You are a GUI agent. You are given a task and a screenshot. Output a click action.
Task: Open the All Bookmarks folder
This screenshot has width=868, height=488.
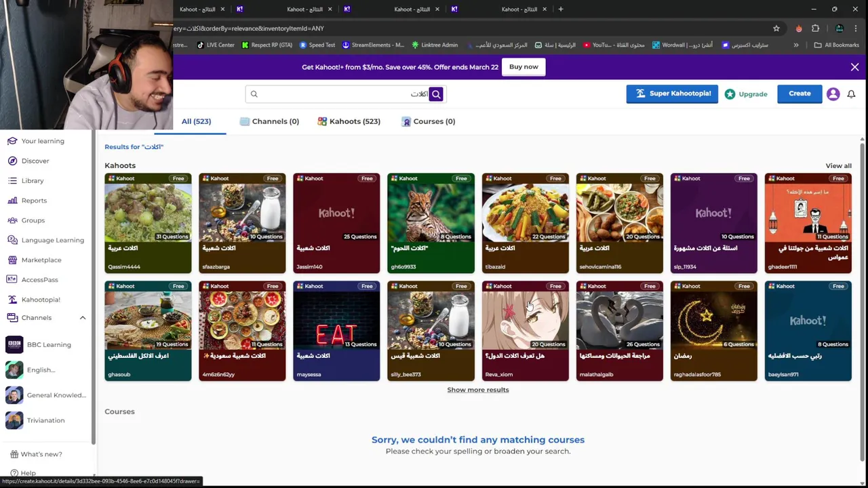click(x=837, y=45)
